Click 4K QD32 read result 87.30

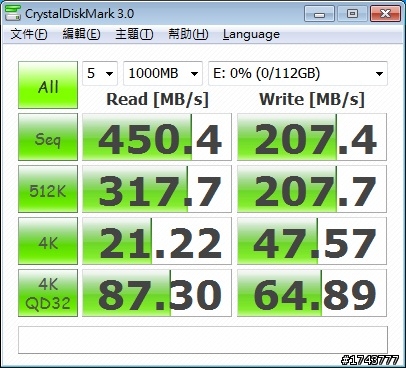[x=157, y=293]
